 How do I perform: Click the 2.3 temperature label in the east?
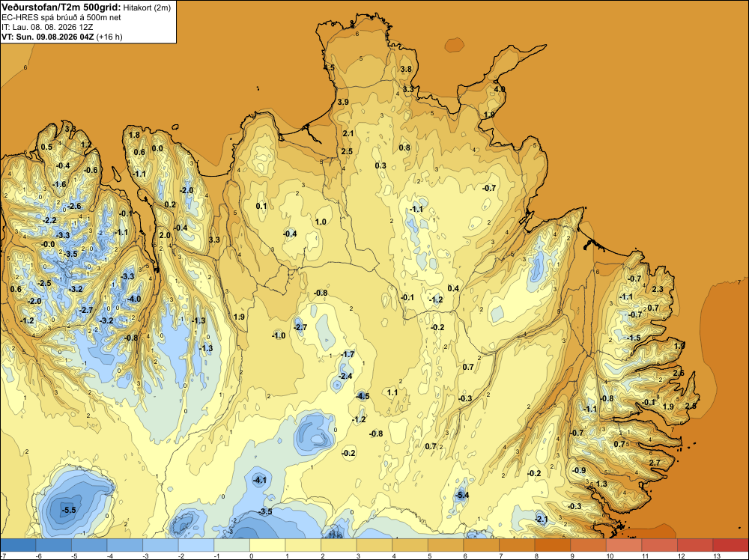click(x=658, y=289)
